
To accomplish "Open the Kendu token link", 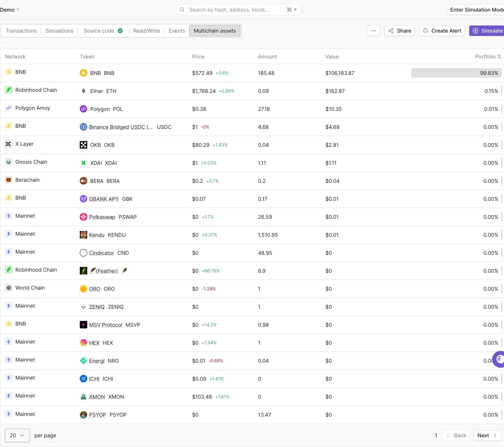I will point(97,235).
